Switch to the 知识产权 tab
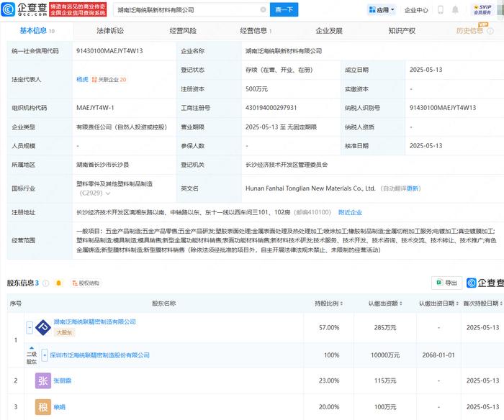504x420 pixels. (x=402, y=31)
